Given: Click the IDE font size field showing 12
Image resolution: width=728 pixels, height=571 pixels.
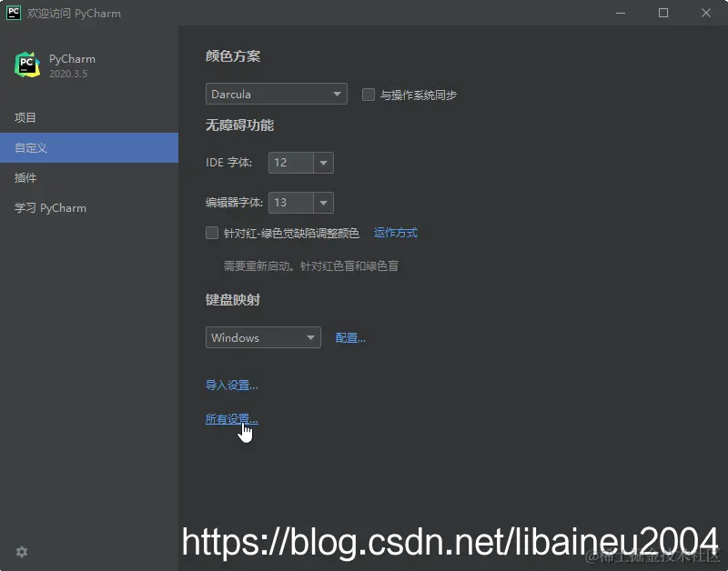Looking at the screenshot, I should tap(291, 163).
